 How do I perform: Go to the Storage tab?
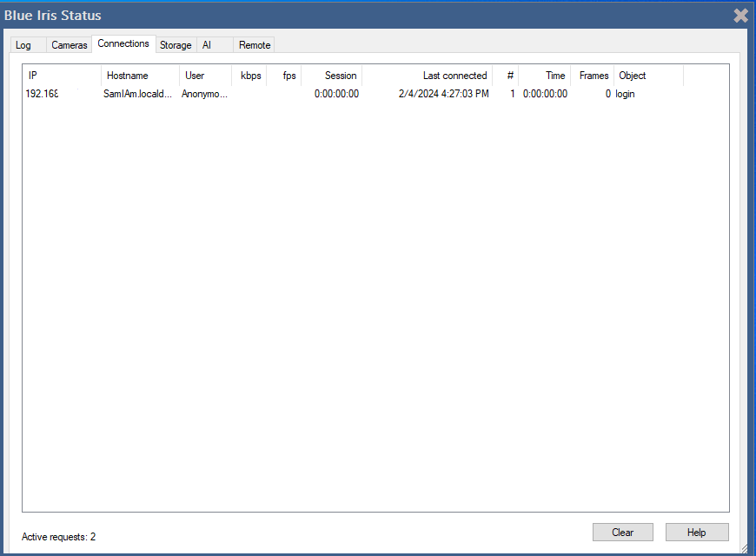pyautogui.click(x=176, y=45)
